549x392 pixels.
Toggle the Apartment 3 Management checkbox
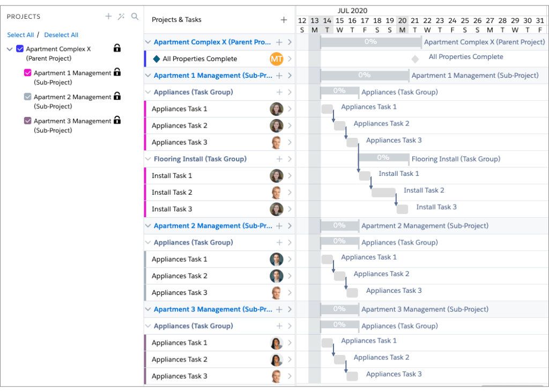pyautogui.click(x=28, y=121)
